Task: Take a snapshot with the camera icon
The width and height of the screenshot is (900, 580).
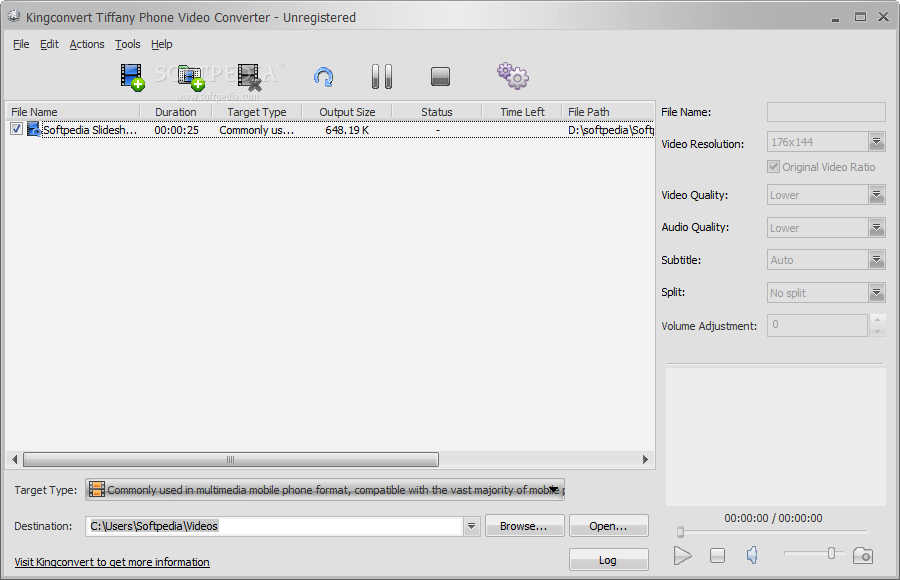Action: coord(863,555)
